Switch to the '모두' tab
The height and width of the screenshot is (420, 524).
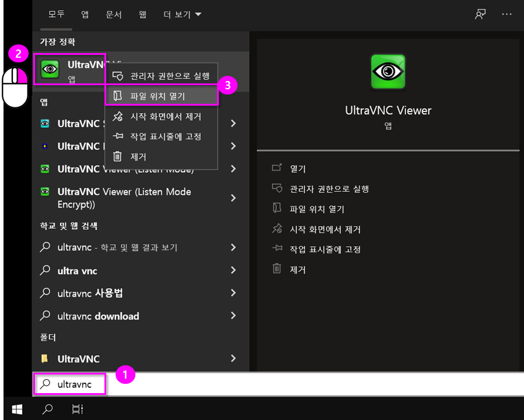coord(56,14)
